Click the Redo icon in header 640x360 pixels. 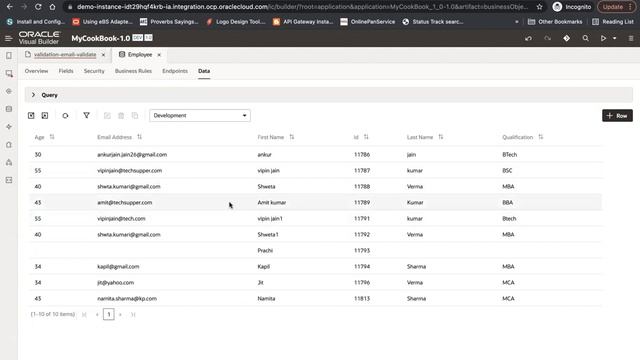pyautogui.click(x=547, y=38)
